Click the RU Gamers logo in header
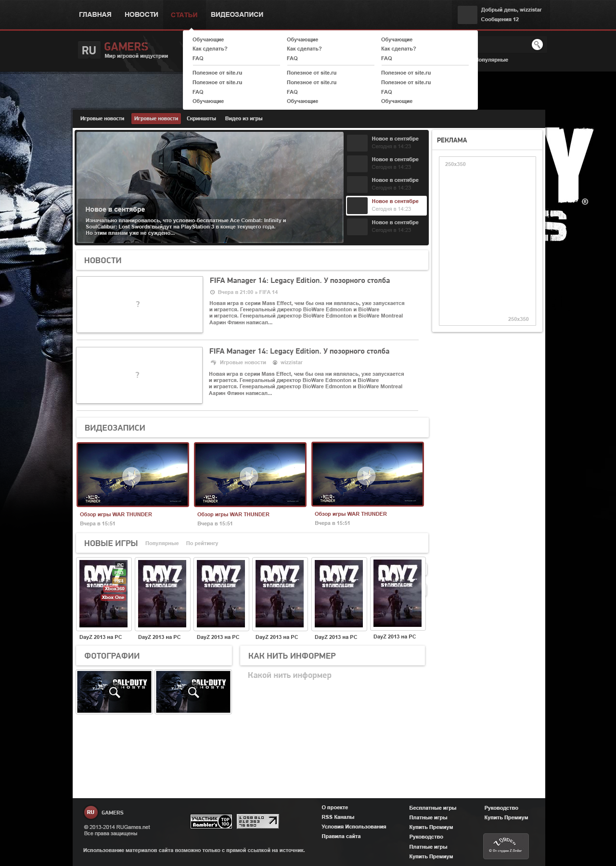 (x=123, y=50)
